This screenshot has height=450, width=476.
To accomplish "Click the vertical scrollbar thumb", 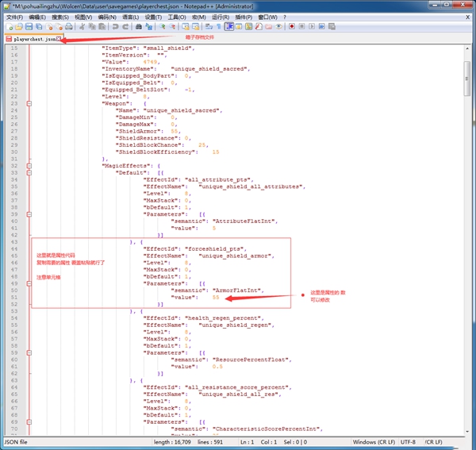I will pos(467,79).
